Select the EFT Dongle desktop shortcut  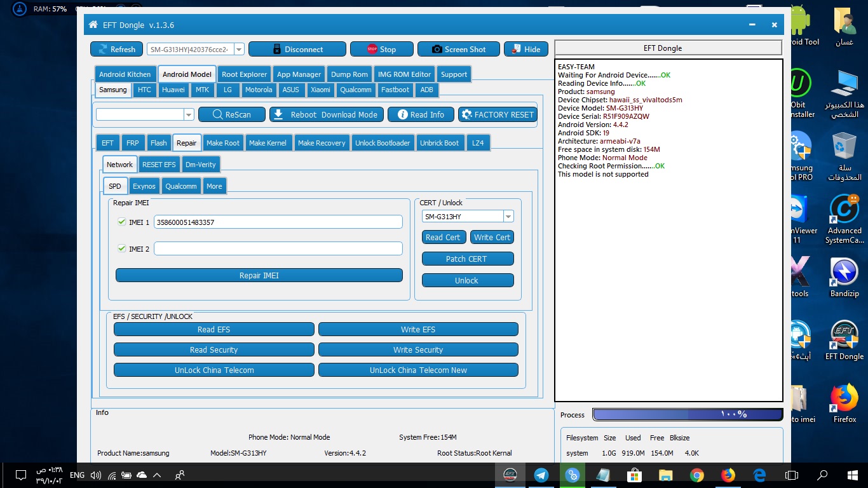click(844, 341)
